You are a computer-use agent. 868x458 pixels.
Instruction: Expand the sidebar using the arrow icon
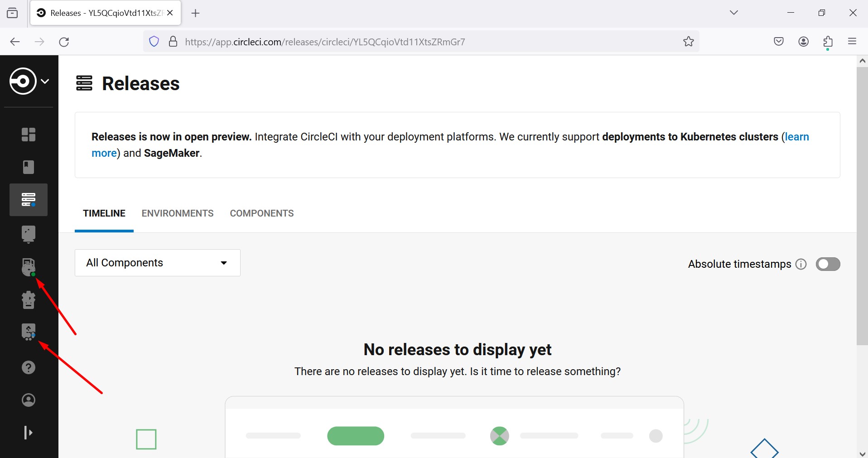point(29,433)
